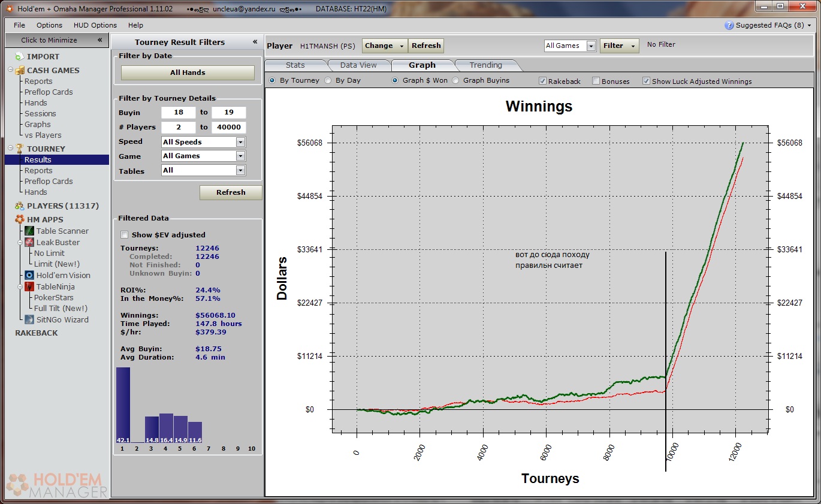This screenshot has width=821, height=504.
Task: Click the PLAYERS people icon
Action: click(x=20, y=206)
